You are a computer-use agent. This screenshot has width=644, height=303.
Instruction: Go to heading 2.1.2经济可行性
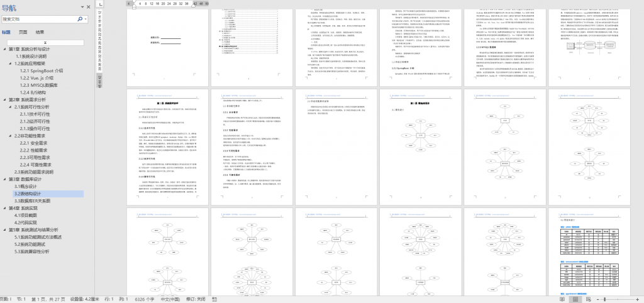pyautogui.click(x=35, y=121)
